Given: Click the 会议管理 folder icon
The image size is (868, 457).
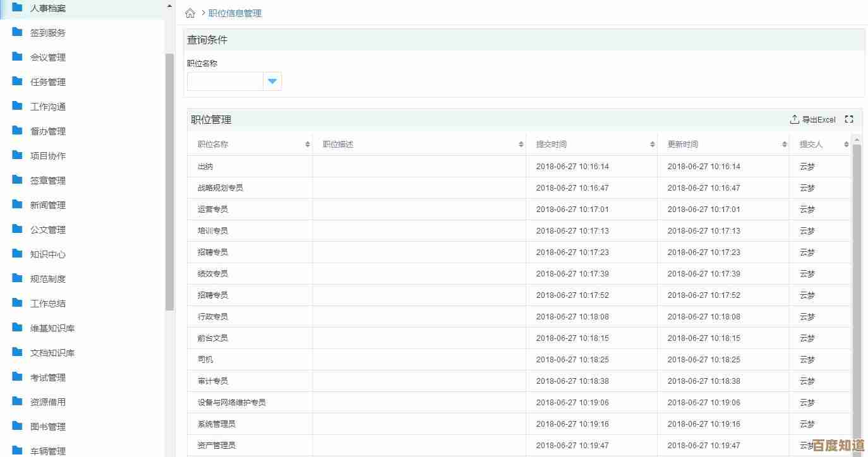Looking at the screenshot, I should click(x=18, y=57).
